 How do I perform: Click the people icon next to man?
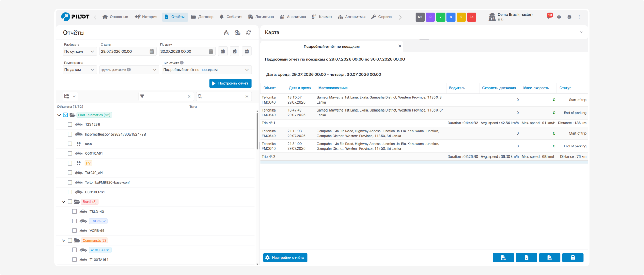click(79, 144)
